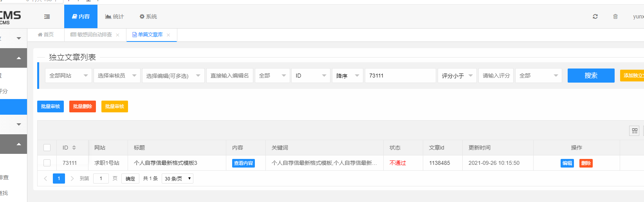Click the 确定 pagination button
The width and height of the screenshot is (644, 202).
coord(130,179)
